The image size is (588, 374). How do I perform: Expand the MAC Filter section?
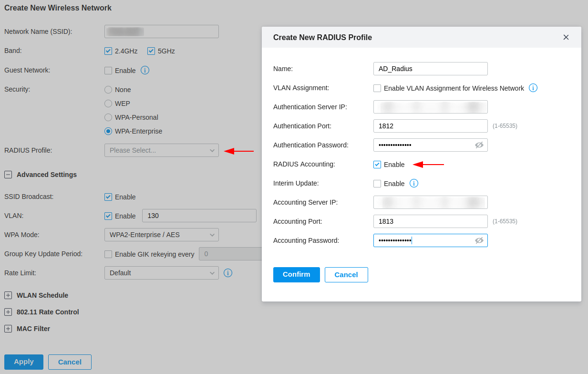(8, 329)
